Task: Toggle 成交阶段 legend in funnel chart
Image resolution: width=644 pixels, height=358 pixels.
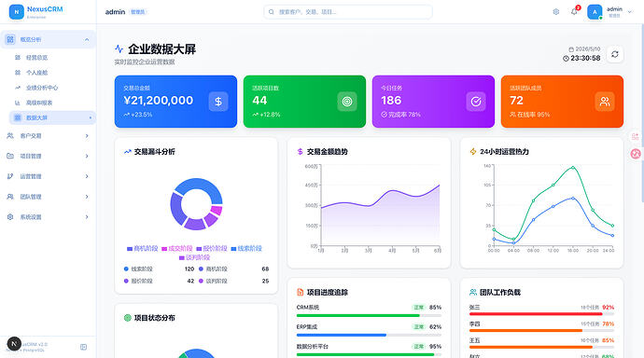Action: [x=177, y=249]
